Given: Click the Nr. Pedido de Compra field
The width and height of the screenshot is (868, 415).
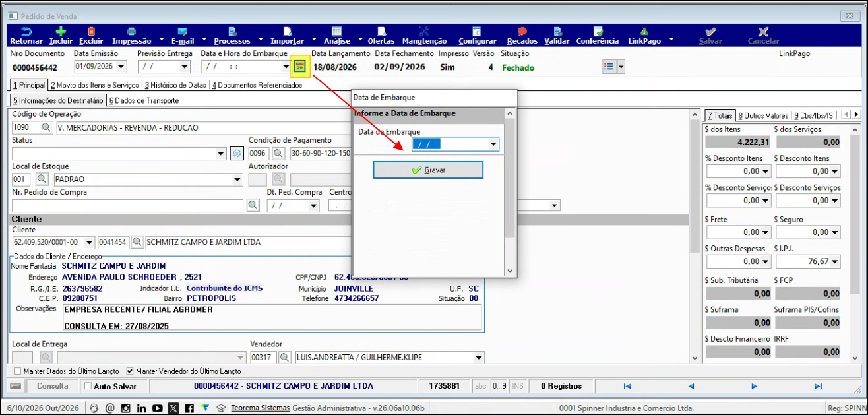Looking at the screenshot, I should click(128, 205).
